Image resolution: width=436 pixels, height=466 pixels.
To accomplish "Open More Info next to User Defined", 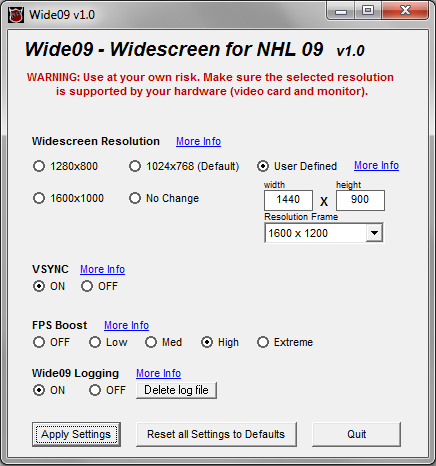I will (376, 165).
